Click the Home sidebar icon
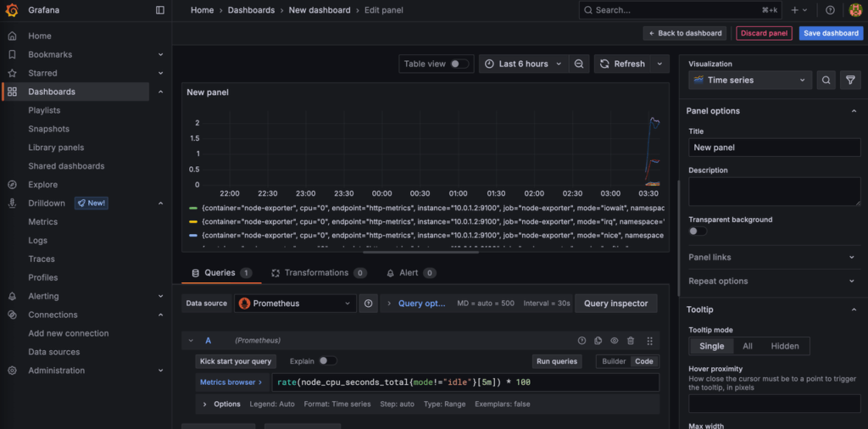The image size is (868, 429). [x=12, y=36]
